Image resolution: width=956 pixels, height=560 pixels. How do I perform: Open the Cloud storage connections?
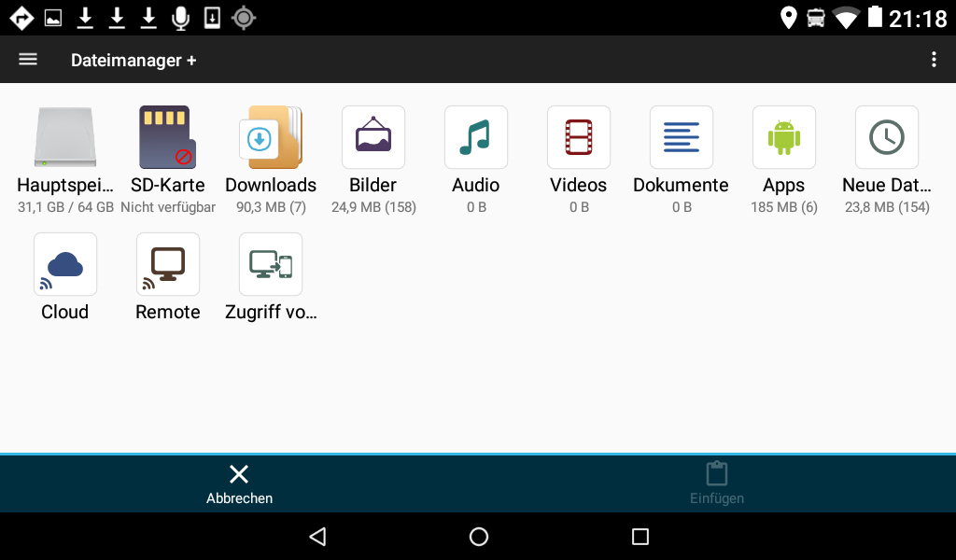click(x=65, y=265)
